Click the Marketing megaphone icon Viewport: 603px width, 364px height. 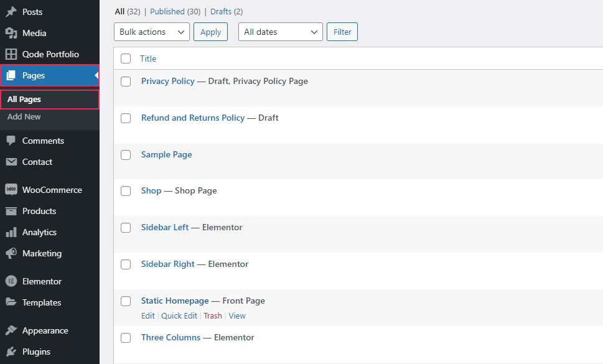point(11,253)
